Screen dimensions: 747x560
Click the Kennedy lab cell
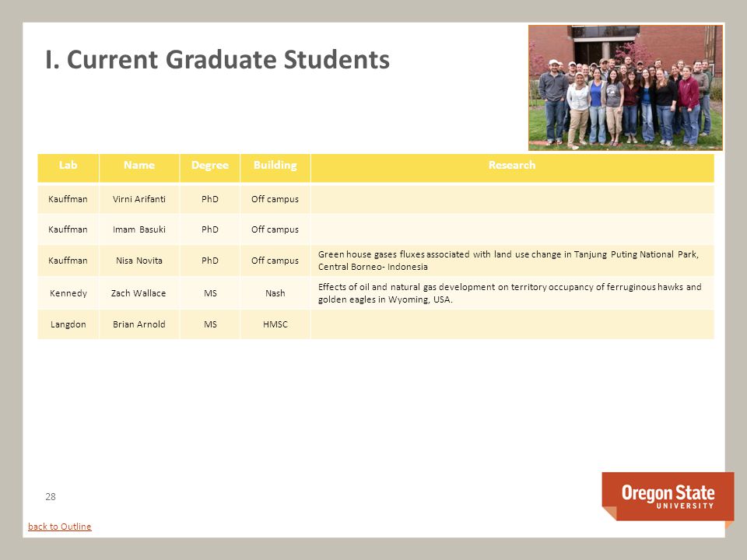(68, 293)
